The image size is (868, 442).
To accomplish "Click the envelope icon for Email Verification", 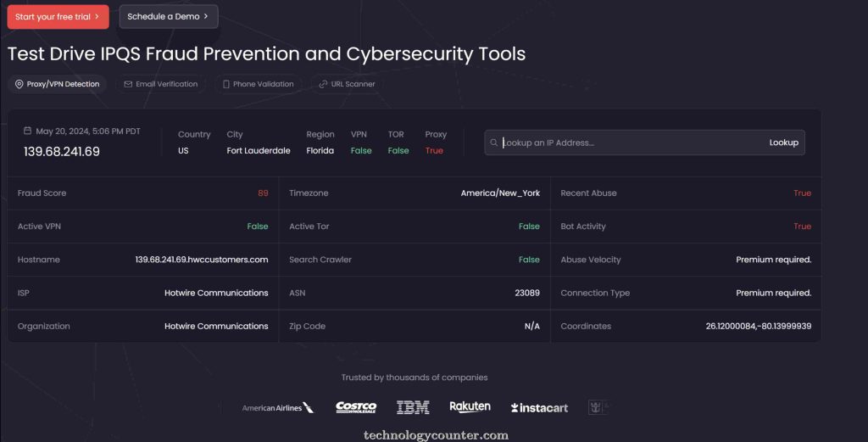I will [x=128, y=84].
